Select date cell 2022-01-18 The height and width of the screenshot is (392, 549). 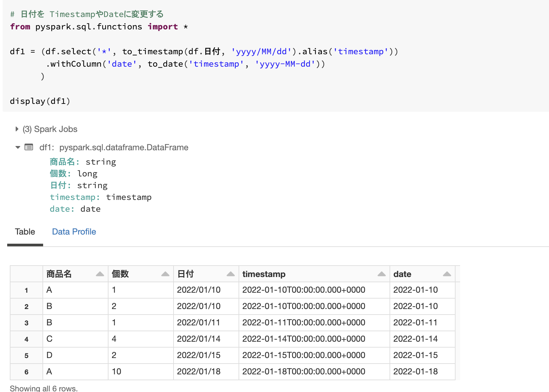pos(423,372)
